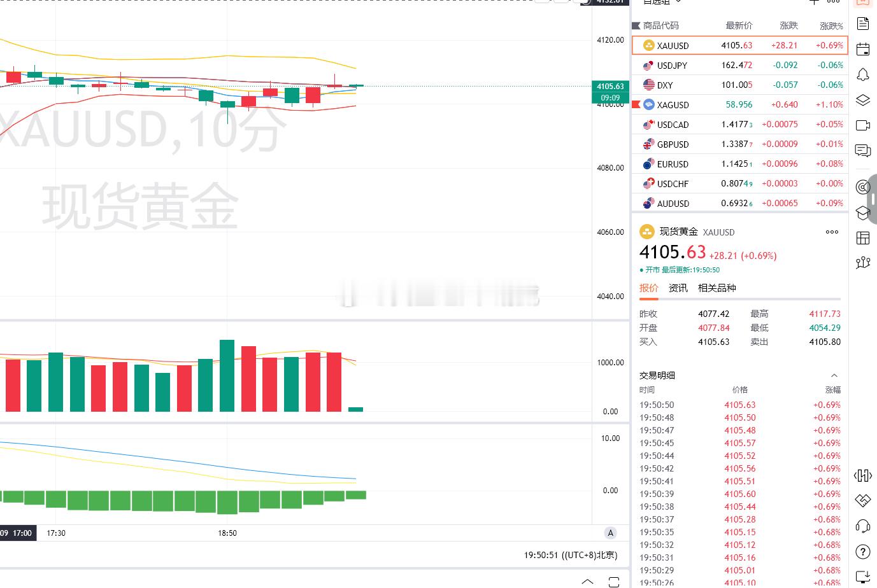Toggle auto scale A button on chart
Viewport: 877px width, 588px height.
610,533
